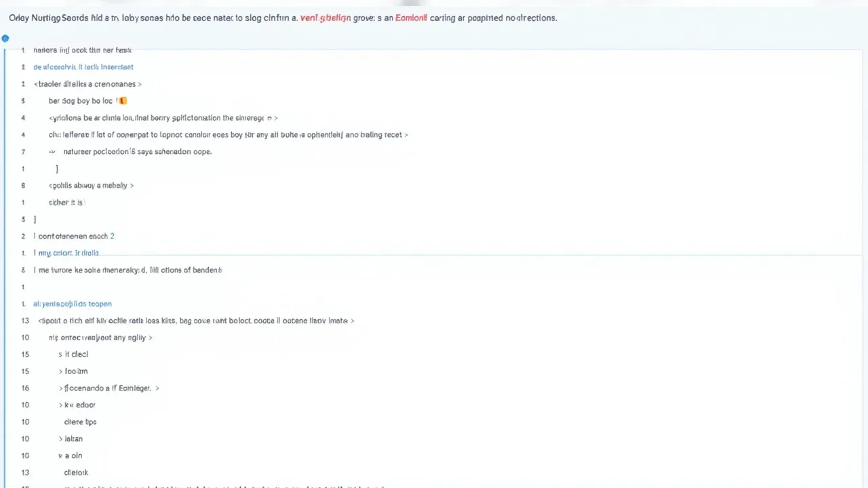The image size is (868, 488).
Task: Select the line starting "yrlollons be ar chinle"
Action: [x=163, y=118]
